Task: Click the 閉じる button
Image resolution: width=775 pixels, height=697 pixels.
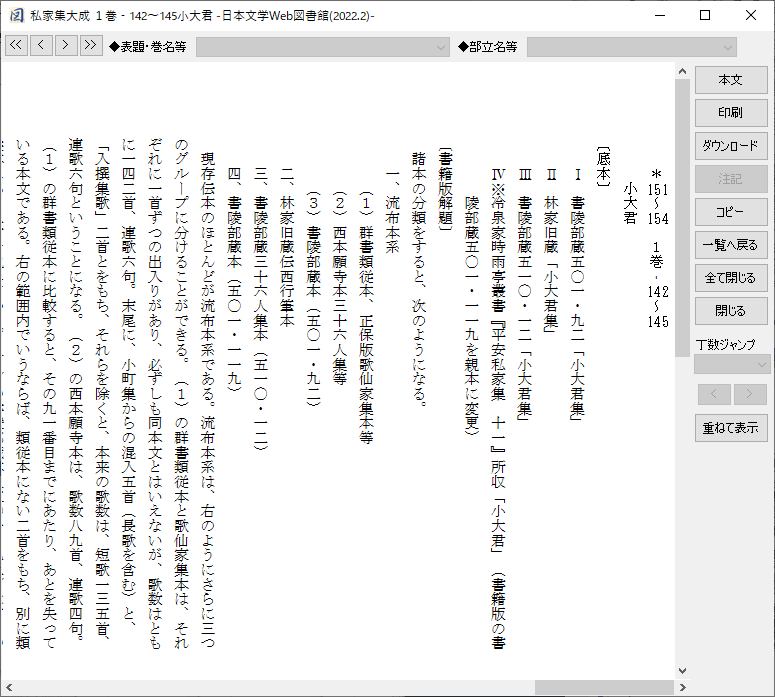Action: click(731, 311)
